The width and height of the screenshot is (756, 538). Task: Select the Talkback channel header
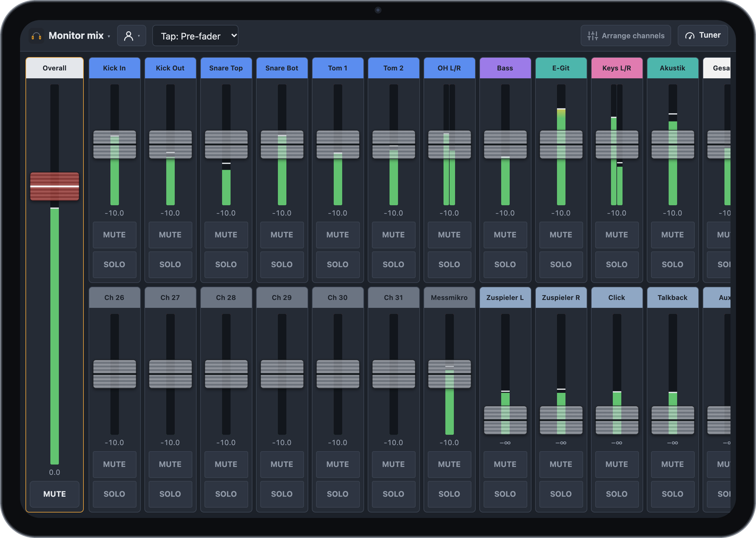[x=672, y=298]
